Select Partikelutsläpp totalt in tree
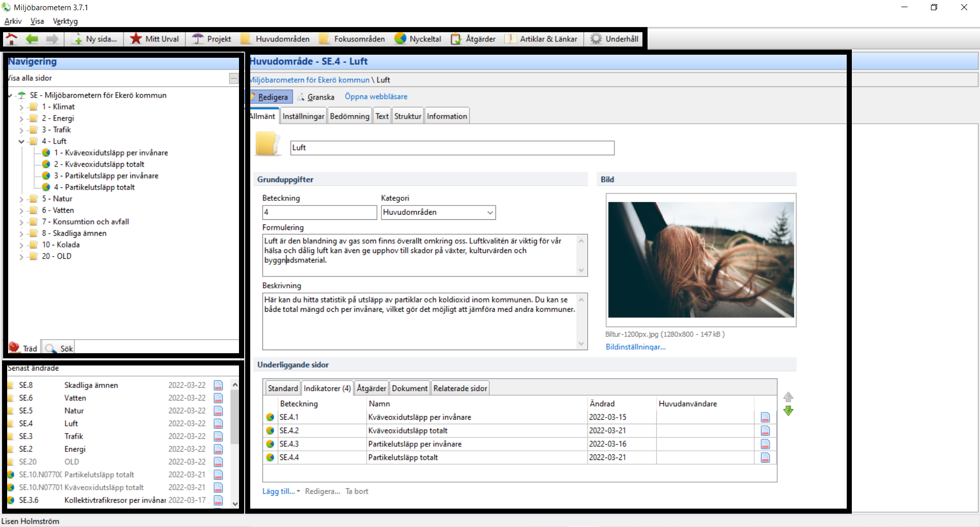This screenshot has width=980, height=527. (x=100, y=187)
